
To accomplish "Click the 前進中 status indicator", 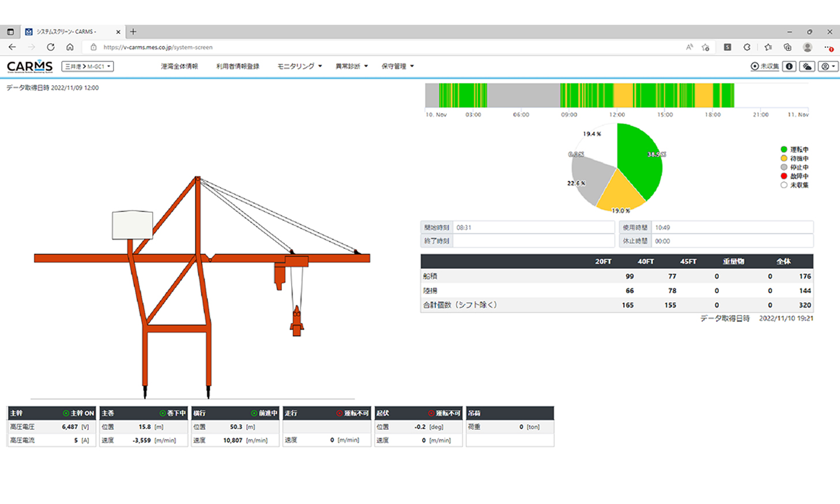I will coord(265,413).
